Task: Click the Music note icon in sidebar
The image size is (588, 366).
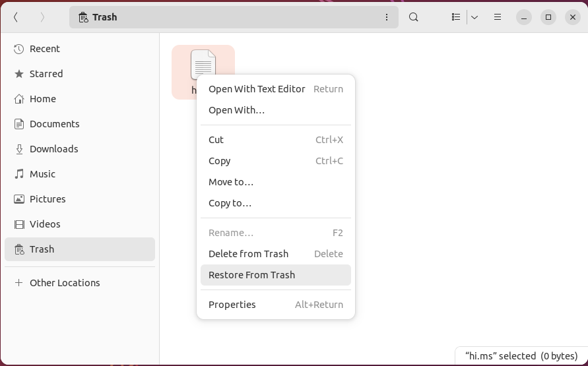Action: point(18,174)
